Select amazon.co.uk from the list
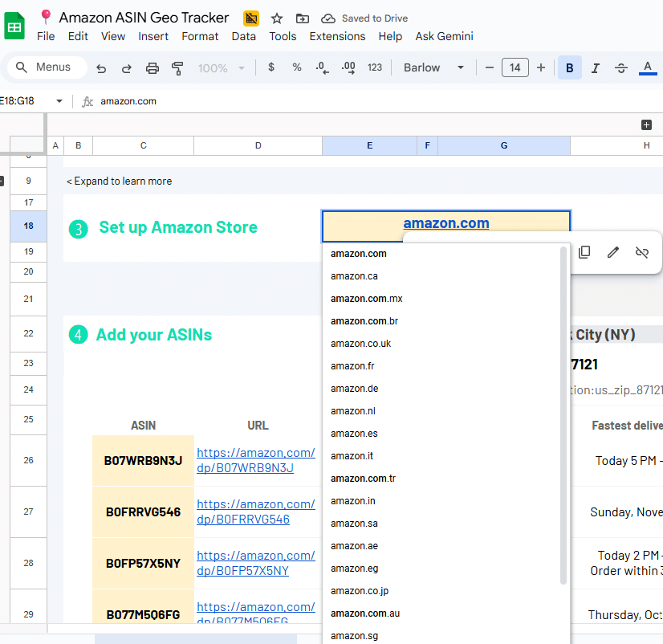663x644 pixels. [360, 344]
